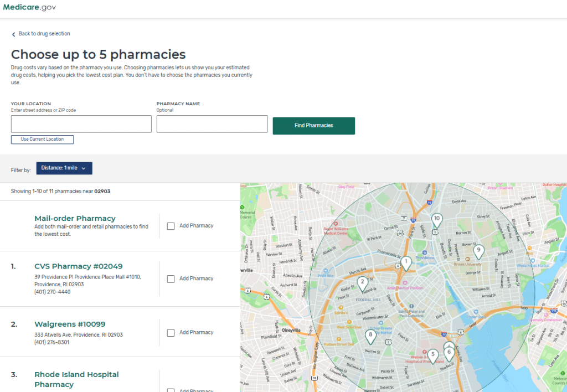Select map marker number 8

[x=370, y=336]
